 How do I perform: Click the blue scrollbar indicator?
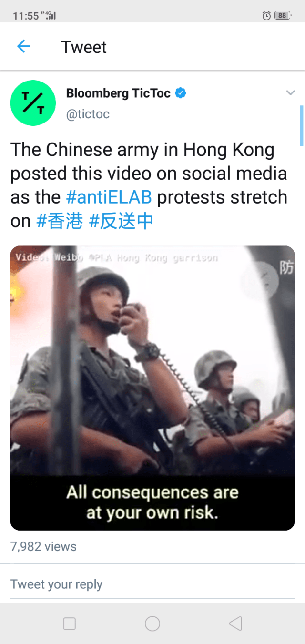[x=302, y=125]
